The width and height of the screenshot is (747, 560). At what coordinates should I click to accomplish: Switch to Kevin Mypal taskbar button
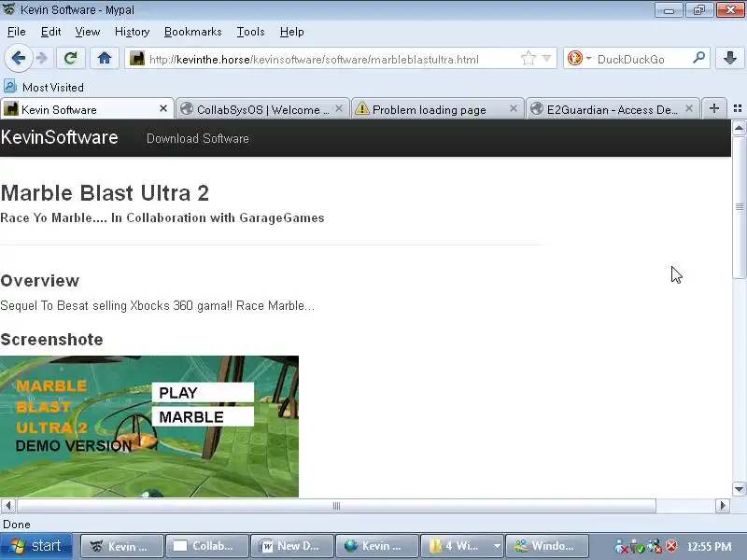click(x=122, y=546)
